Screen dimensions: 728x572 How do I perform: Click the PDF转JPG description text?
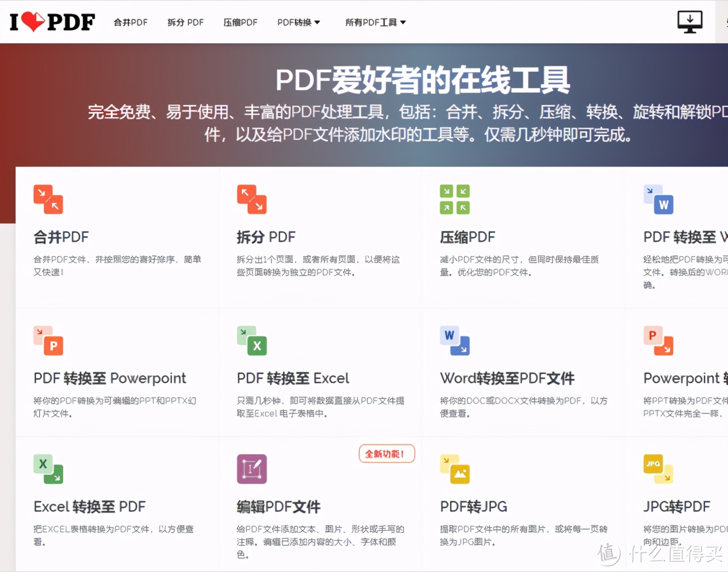(x=524, y=536)
